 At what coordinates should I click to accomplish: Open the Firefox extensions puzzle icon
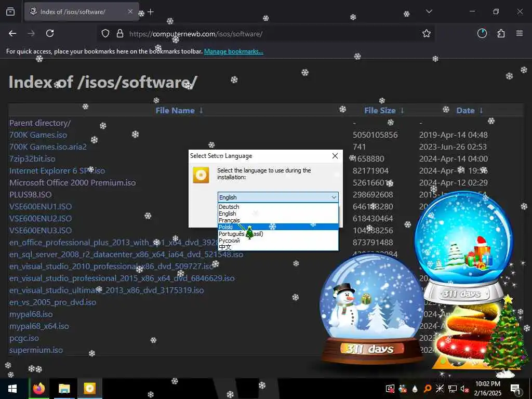coord(501,33)
